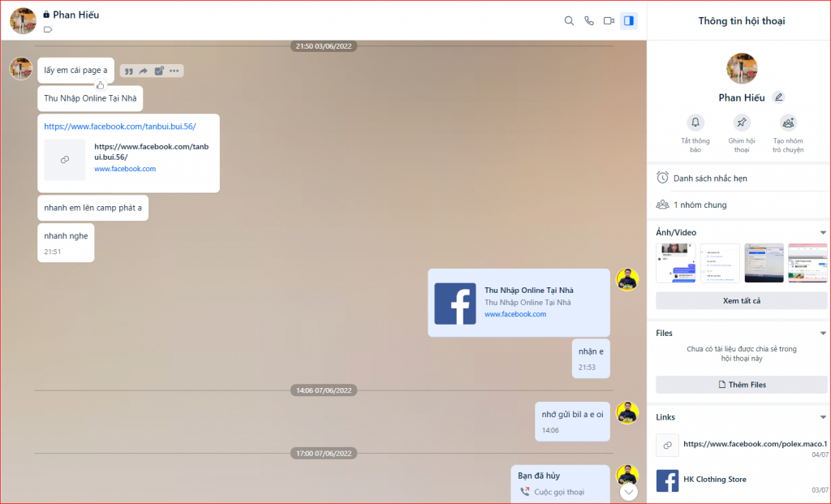The image size is (831, 504).
Task: Open the search messages magnifier icon
Action: click(x=569, y=21)
